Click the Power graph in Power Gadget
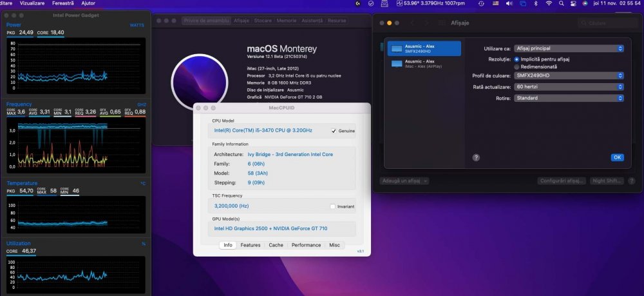This screenshot has width=644, height=296. pos(76,66)
